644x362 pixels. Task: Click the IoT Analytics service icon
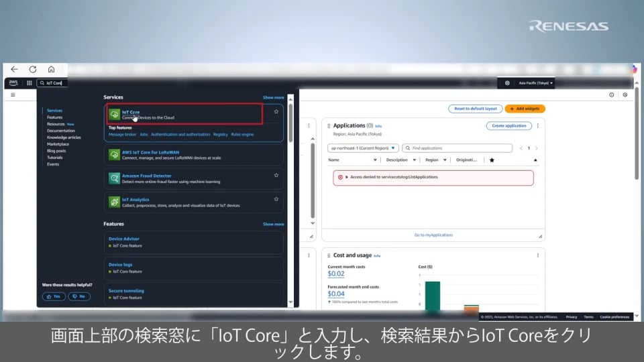[x=115, y=202]
